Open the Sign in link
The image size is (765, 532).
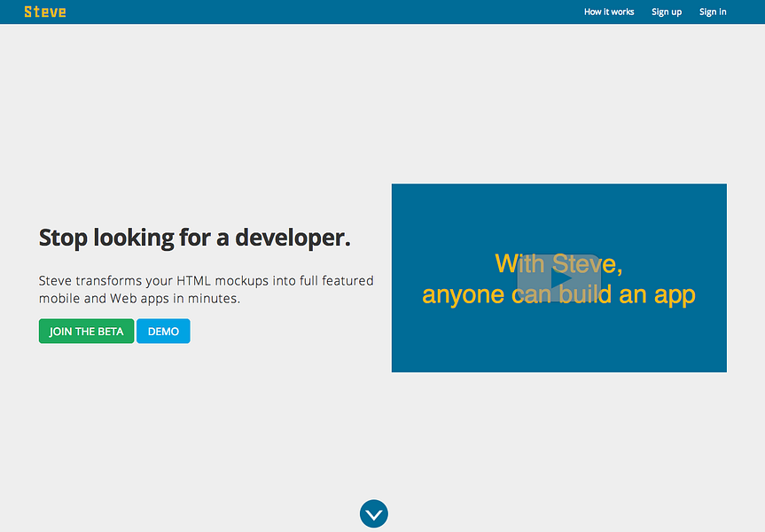tap(713, 12)
